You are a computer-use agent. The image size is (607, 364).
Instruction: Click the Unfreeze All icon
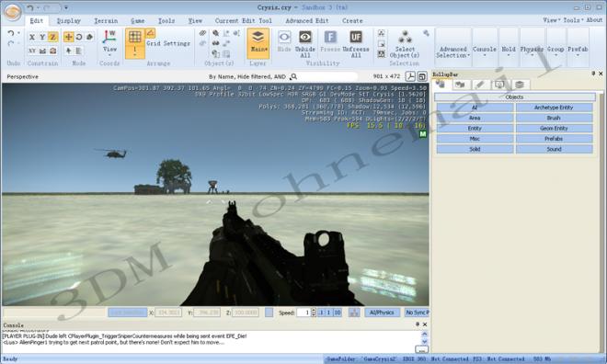pyautogui.click(x=356, y=38)
